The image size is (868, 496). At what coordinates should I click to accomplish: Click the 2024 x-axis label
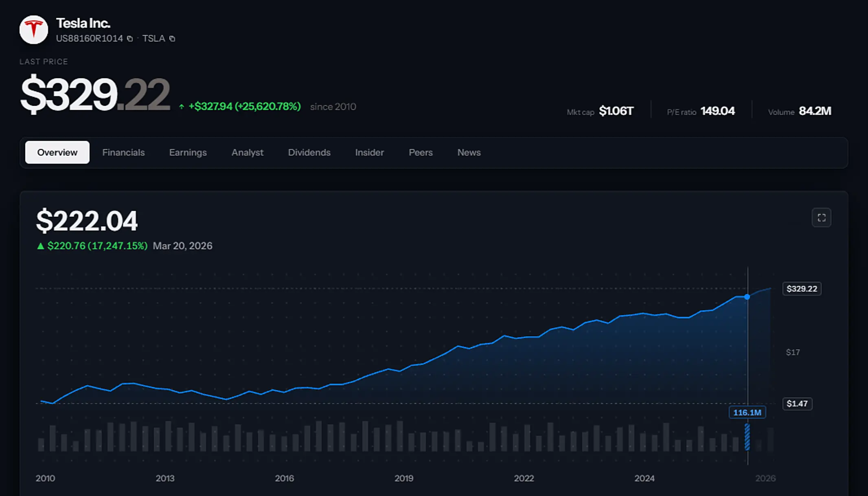644,478
